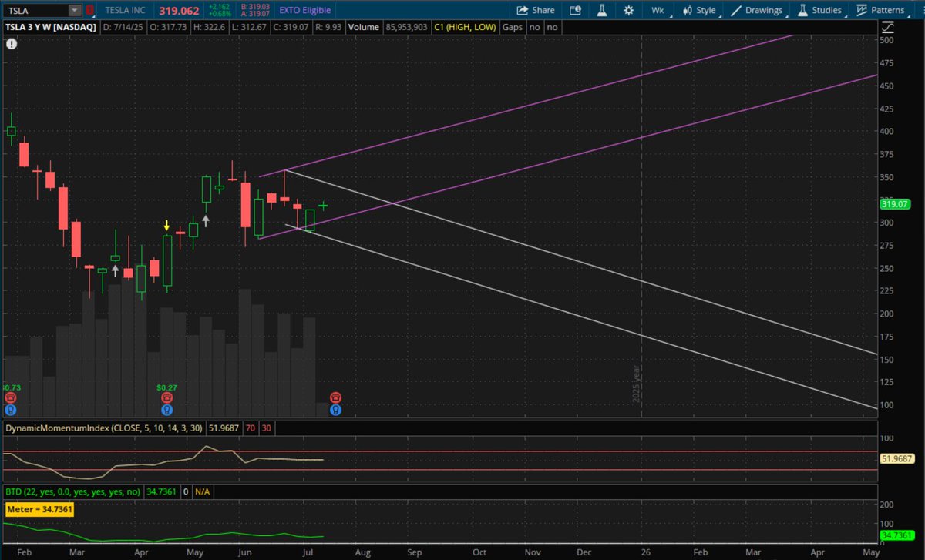Click the white up arrow near March candle
This screenshot has width=925, height=560.
115,270
